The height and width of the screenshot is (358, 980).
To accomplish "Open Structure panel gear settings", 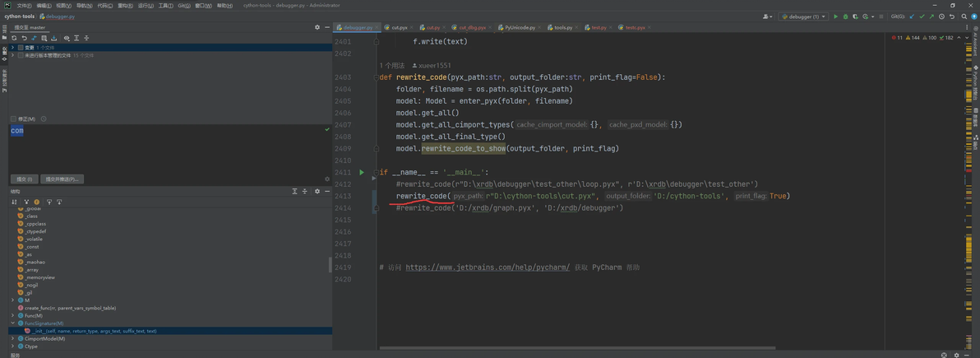I will [317, 191].
